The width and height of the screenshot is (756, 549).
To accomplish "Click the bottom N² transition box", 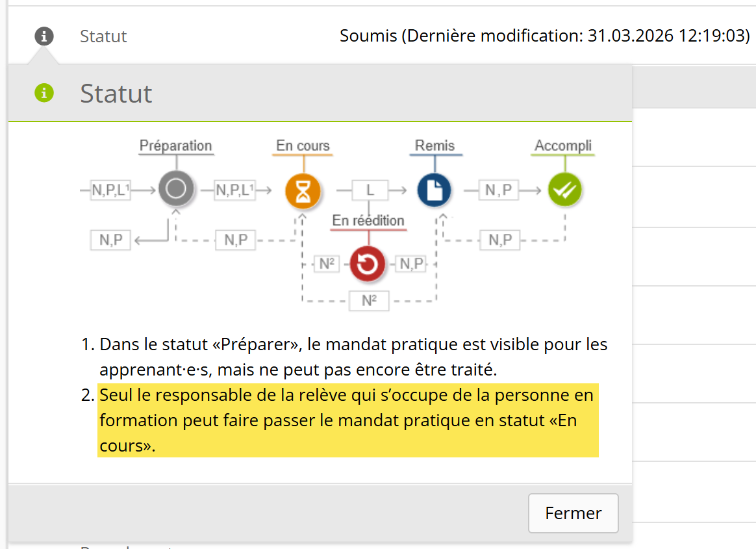I will 369,301.
